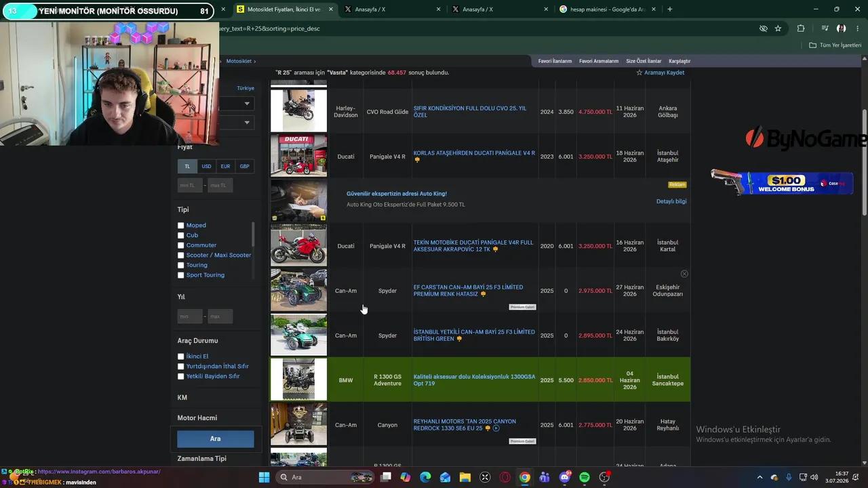868x488 pixels.
Task: Check Yurtdışından İthal Sıfır condition
Action: coord(181,367)
